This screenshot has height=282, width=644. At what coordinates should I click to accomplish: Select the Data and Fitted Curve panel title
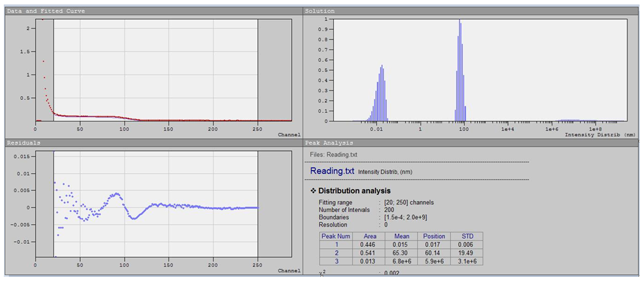(x=46, y=11)
